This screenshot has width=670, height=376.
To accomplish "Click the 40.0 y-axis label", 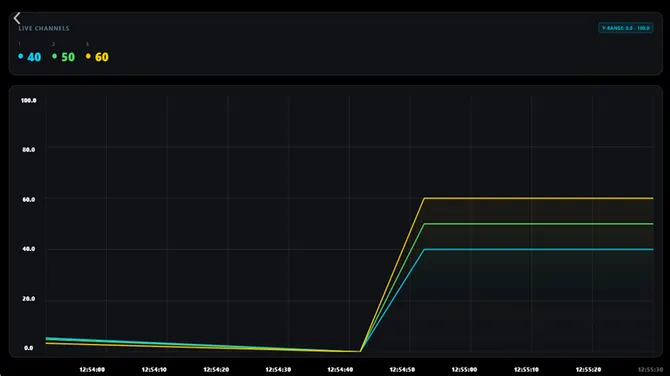I will (29, 249).
